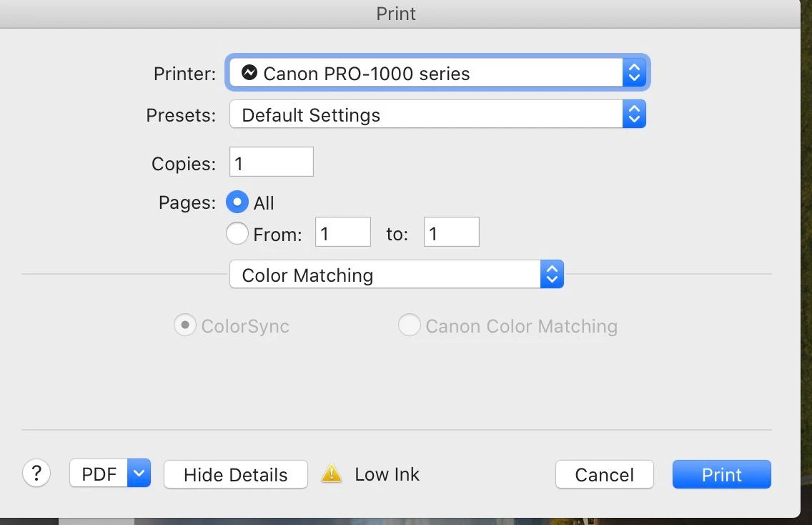This screenshot has width=812, height=525.
Task: Cancel the print dialog
Action: (x=604, y=474)
